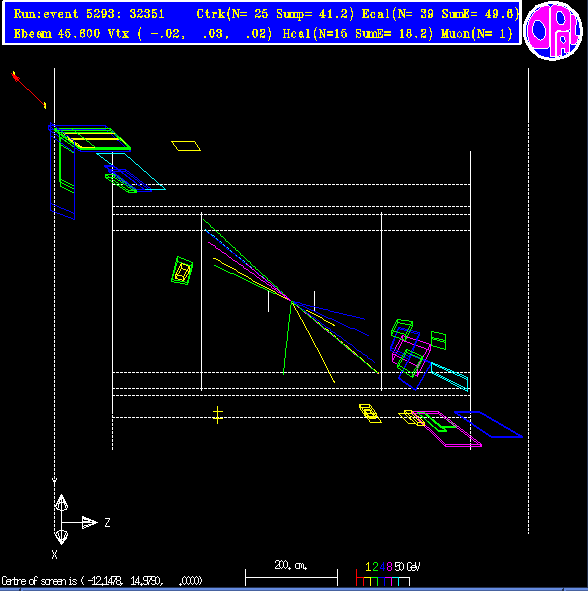The width and height of the screenshot is (588, 591).
Task: Click the Ebeam 45.600 value in header
Action: 57,34
